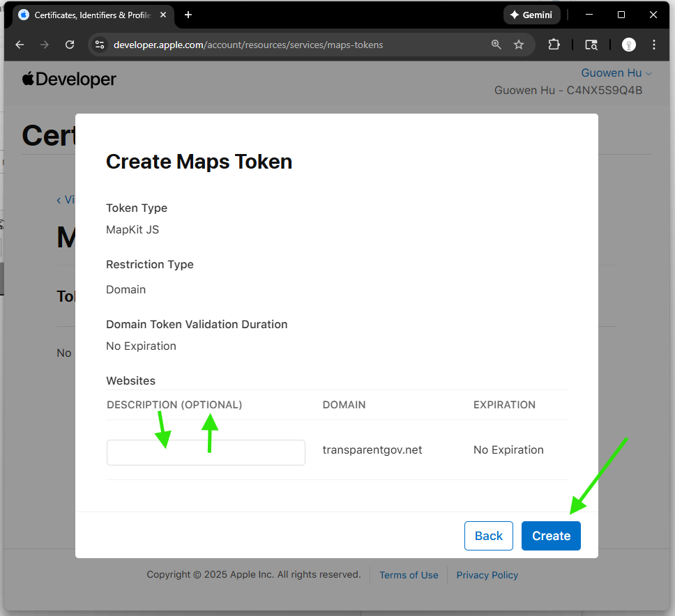Click the Create button
Viewport: 675px width, 616px height.
(551, 536)
